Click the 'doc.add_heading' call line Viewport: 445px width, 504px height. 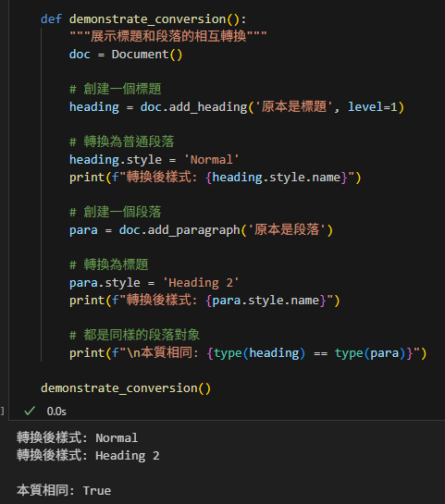pos(237,107)
